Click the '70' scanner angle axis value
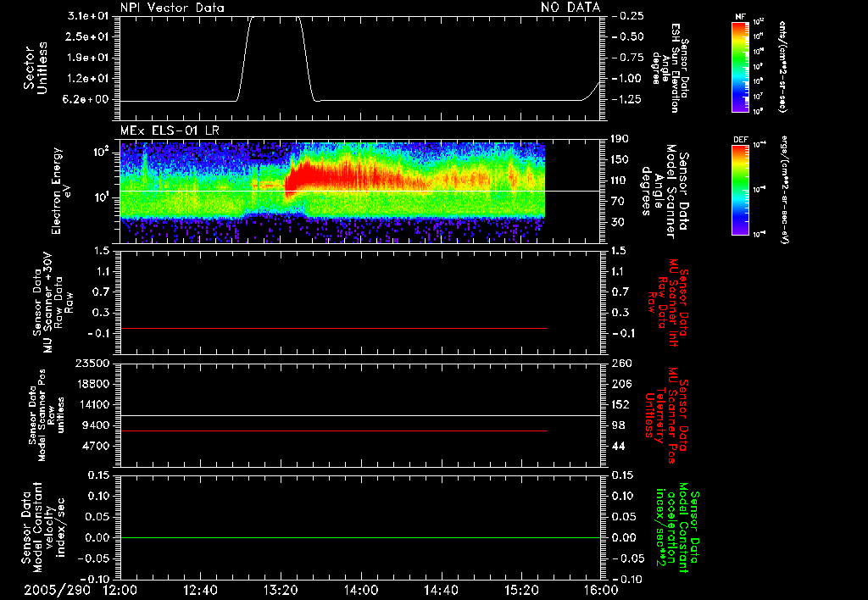This screenshot has height=600, width=868. point(617,202)
